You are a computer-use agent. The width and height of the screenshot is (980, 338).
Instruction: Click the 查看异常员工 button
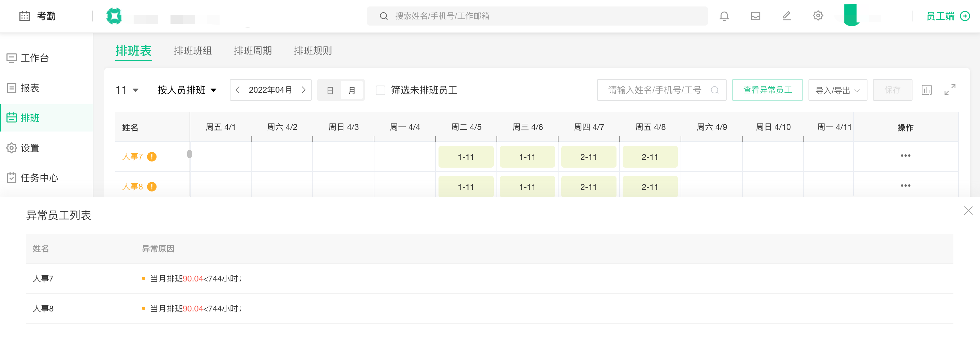click(767, 90)
